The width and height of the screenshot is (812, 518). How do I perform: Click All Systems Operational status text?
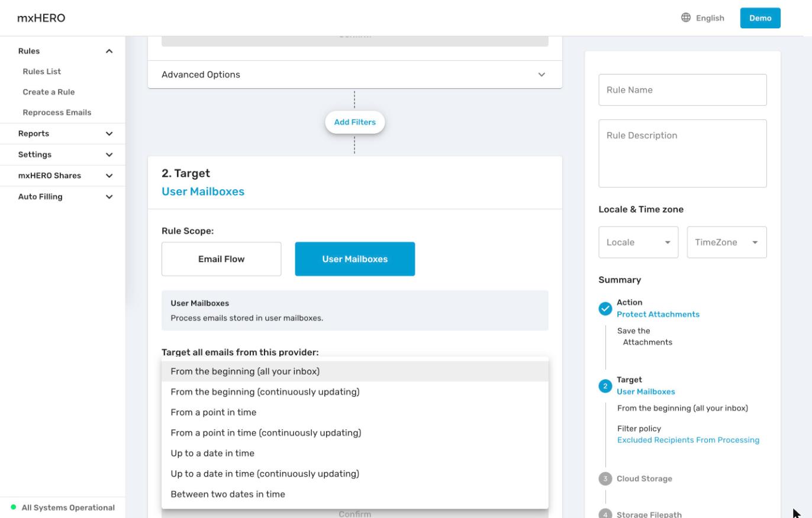click(68, 507)
